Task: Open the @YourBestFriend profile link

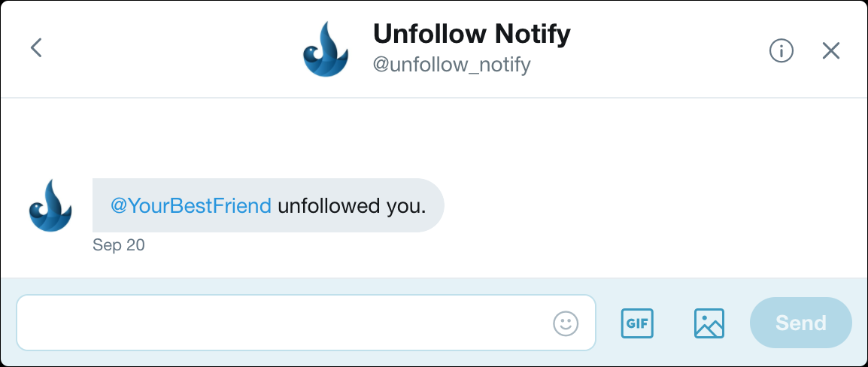Action: pyautogui.click(x=191, y=205)
